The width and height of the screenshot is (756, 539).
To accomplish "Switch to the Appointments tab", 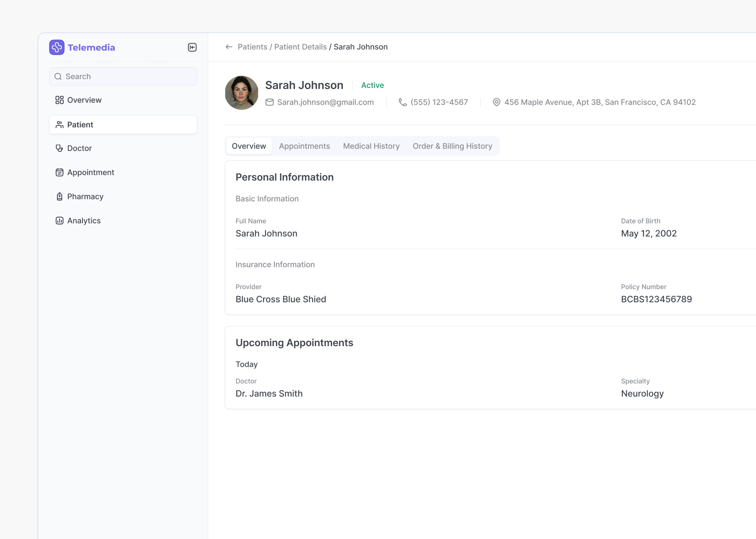I will point(304,146).
